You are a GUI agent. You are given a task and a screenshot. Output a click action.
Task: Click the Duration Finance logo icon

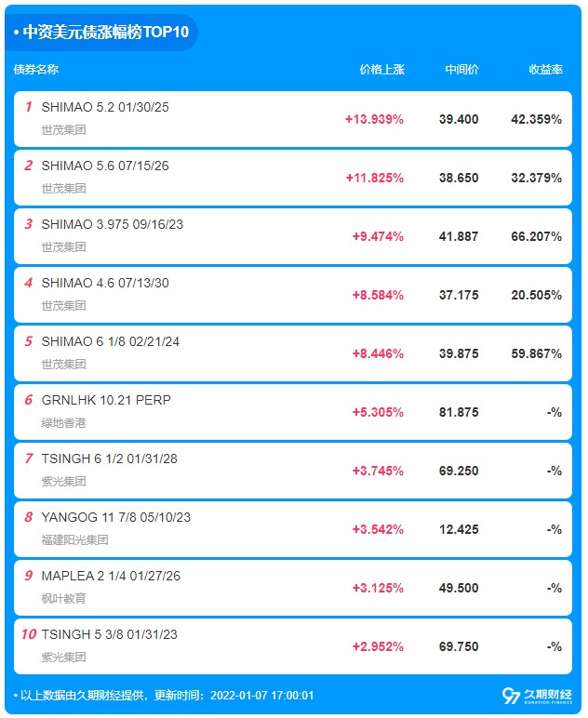(x=537, y=696)
